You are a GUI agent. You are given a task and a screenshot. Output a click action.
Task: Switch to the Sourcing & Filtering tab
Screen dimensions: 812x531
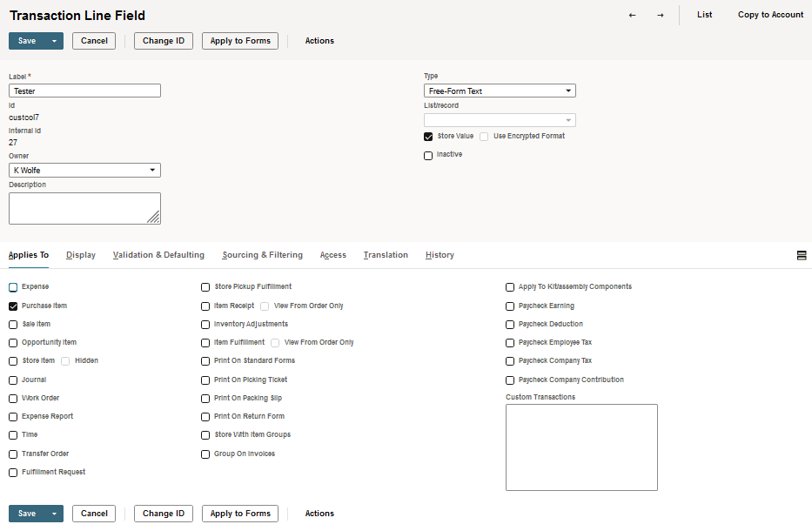tap(263, 255)
